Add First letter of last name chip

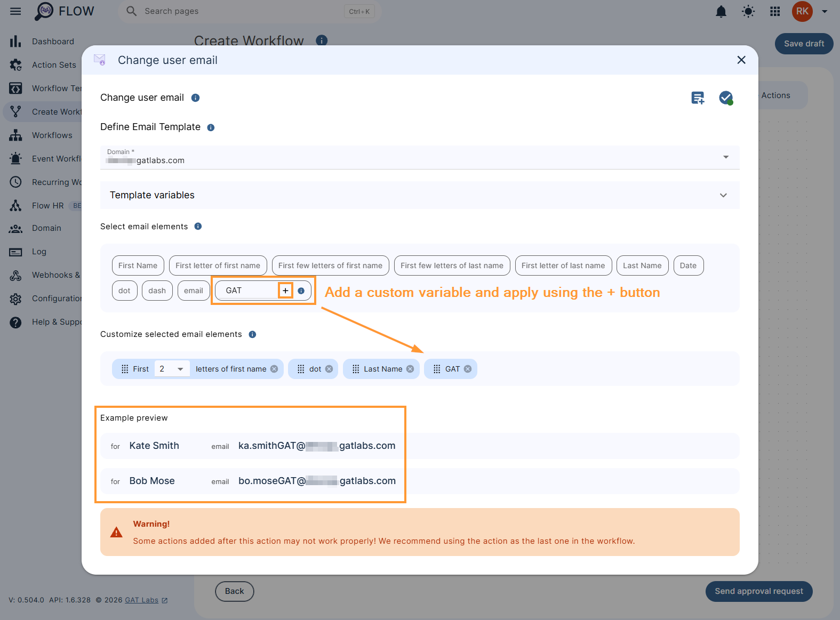[563, 265]
